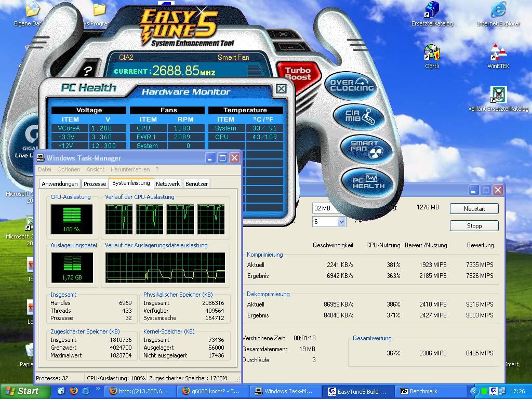Switch to the Prozesse tab
532x399 pixels.
click(x=95, y=183)
